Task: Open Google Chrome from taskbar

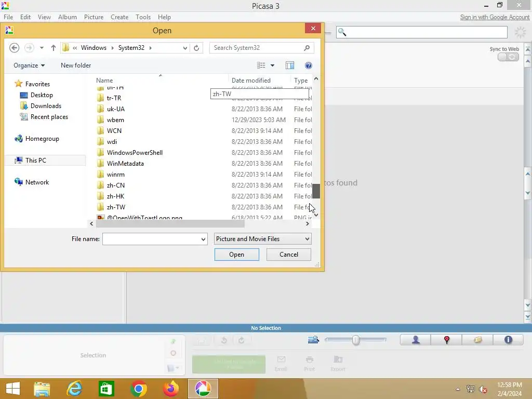Action: pos(138,389)
